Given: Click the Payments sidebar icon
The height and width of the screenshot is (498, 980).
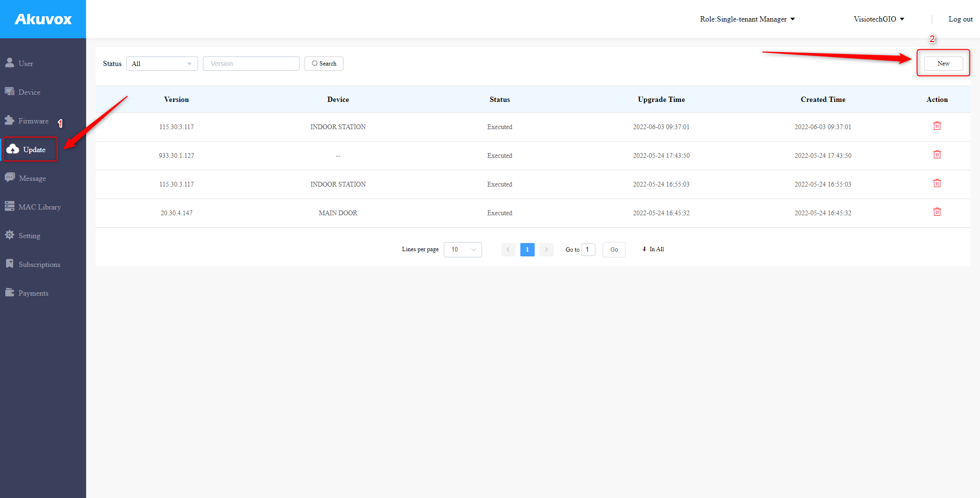Looking at the screenshot, I should (x=10, y=292).
